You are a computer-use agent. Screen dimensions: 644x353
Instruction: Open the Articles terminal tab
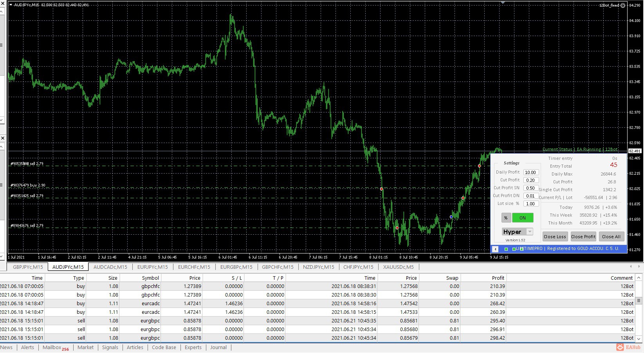[135, 347]
